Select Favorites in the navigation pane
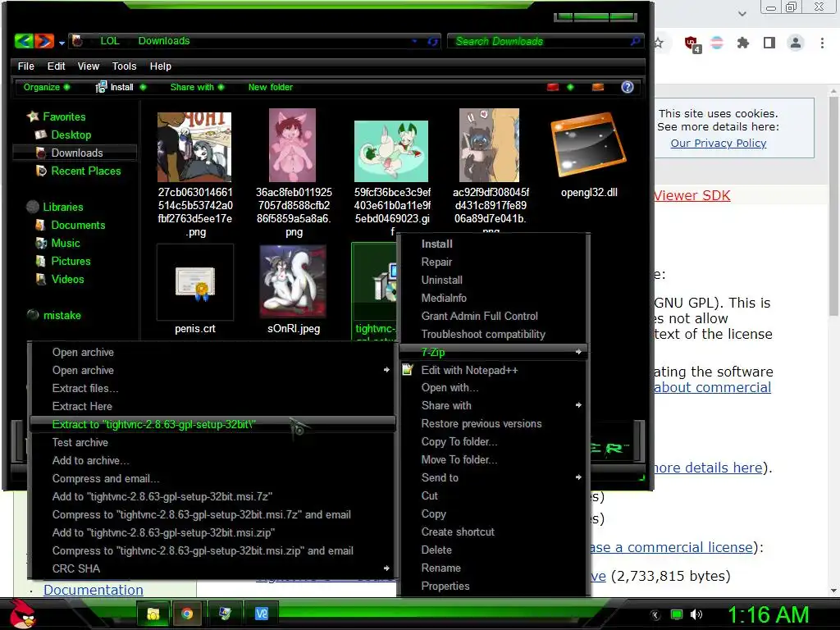 pyautogui.click(x=64, y=116)
